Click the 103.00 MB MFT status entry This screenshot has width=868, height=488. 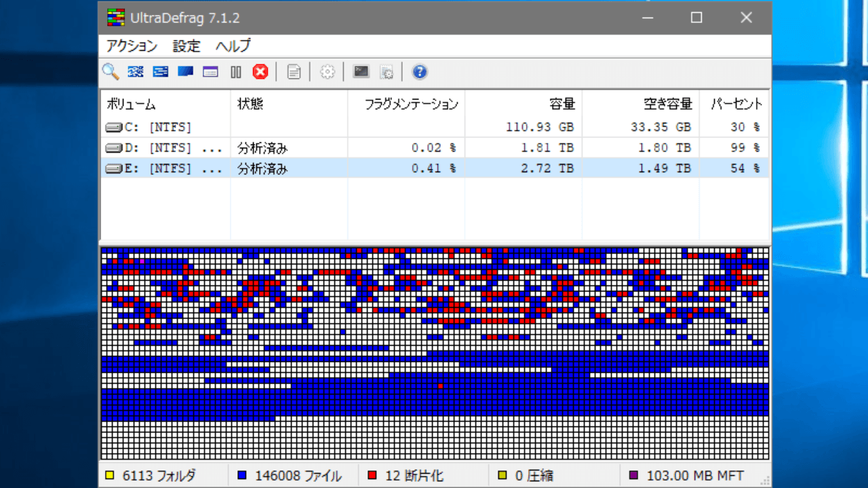[x=695, y=476]
